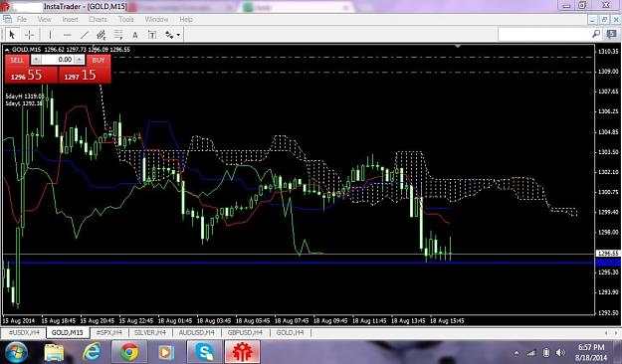Open Skype from the taskbar
622x364 pixels.
[x=205, y=352]
